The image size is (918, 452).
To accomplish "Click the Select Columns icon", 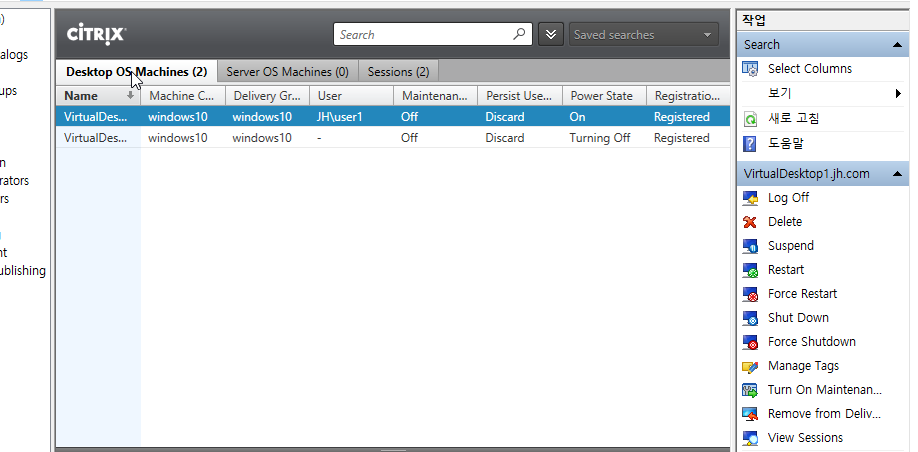I will pyautogui.click(x=750, y=69).
